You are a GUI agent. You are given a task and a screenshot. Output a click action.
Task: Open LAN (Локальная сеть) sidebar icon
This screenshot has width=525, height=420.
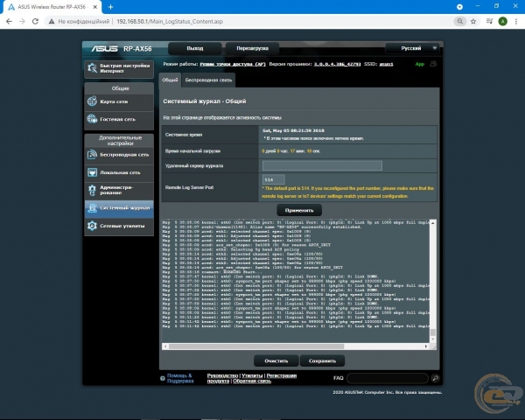click(92, 172)
